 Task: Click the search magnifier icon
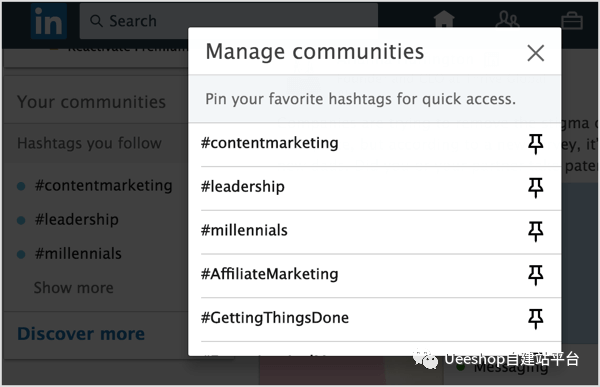point(96,21)
